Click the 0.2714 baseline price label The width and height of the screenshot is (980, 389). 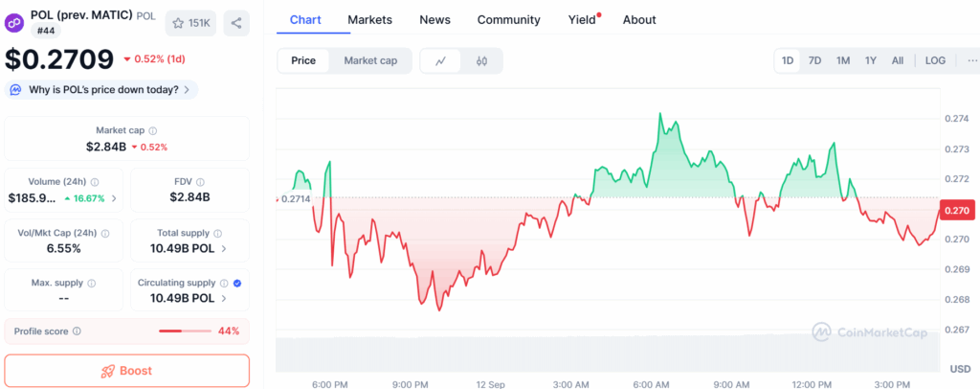(295, 199)
